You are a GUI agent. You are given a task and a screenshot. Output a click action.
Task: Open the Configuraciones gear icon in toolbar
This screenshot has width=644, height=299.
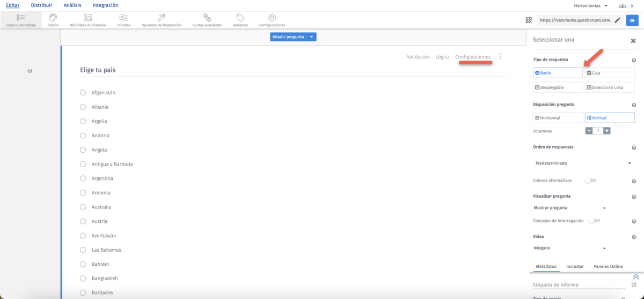click(x=272, y=18)
